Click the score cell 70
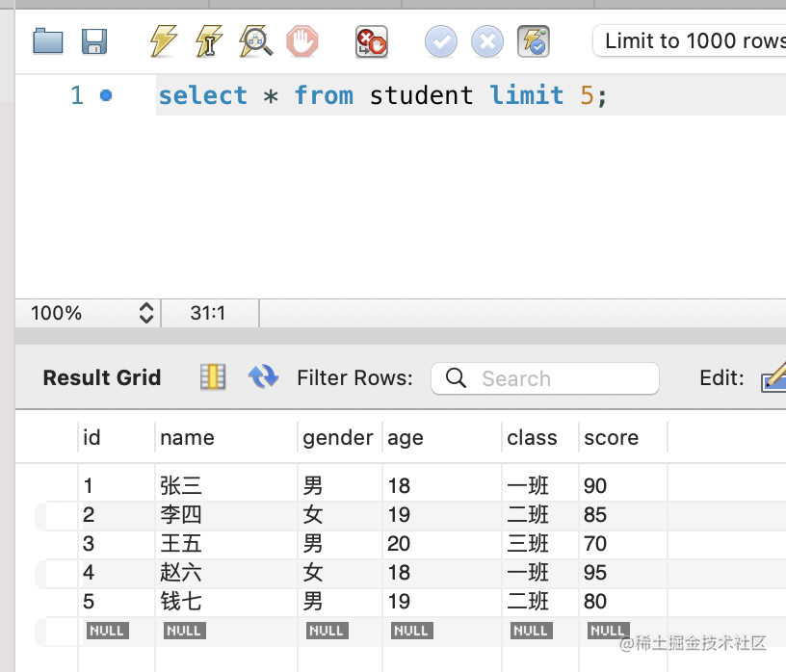Image resolution: width=786 pixels, height=672 pixels. (595, 544)
